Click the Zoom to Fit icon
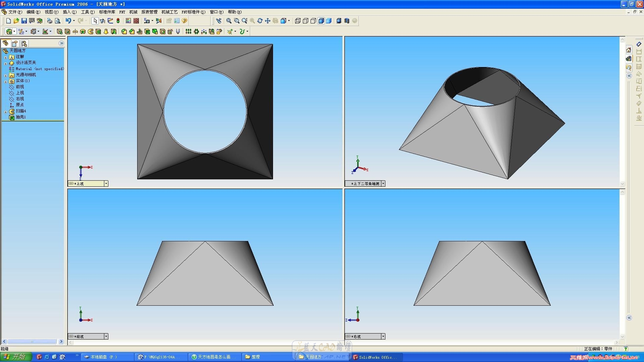Viewport: 644px width, 362px height. pyautogui.click(x=229, y=21)
